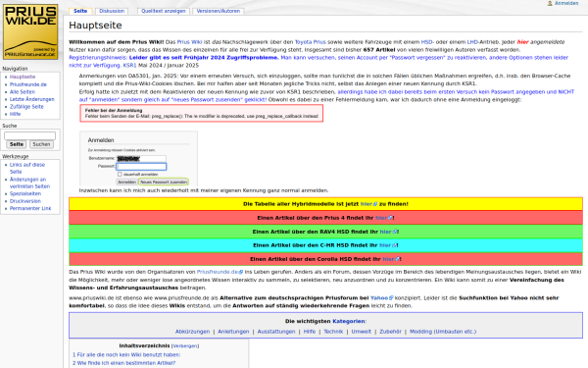Open Zufällige Seite link

(26, 107)
